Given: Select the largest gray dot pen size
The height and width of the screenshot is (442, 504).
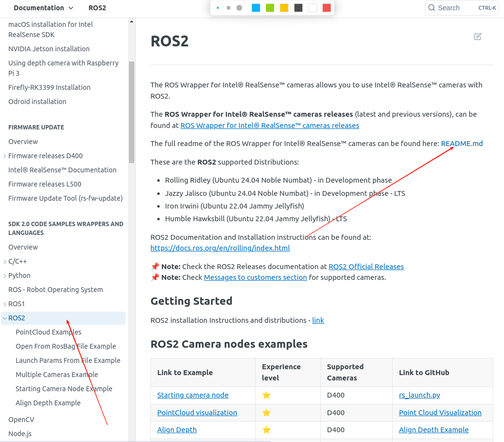Looking at the screenshot, I should coord(239,8).
